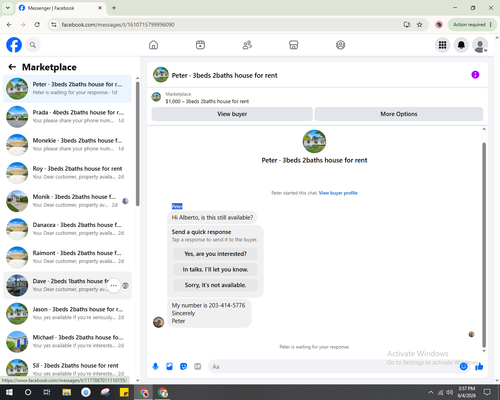Screen dimensions: 500x400
Task: Open the Facebook logo home link
Action: pos(14,45)
